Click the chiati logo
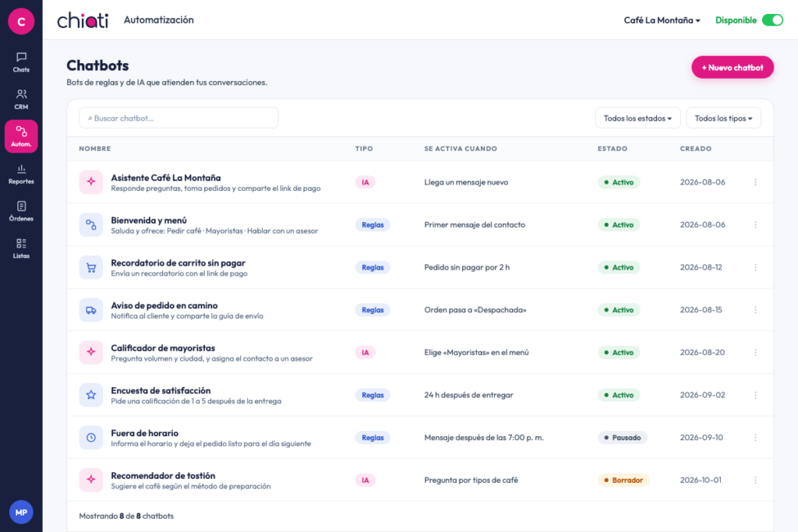 point(83,19)
